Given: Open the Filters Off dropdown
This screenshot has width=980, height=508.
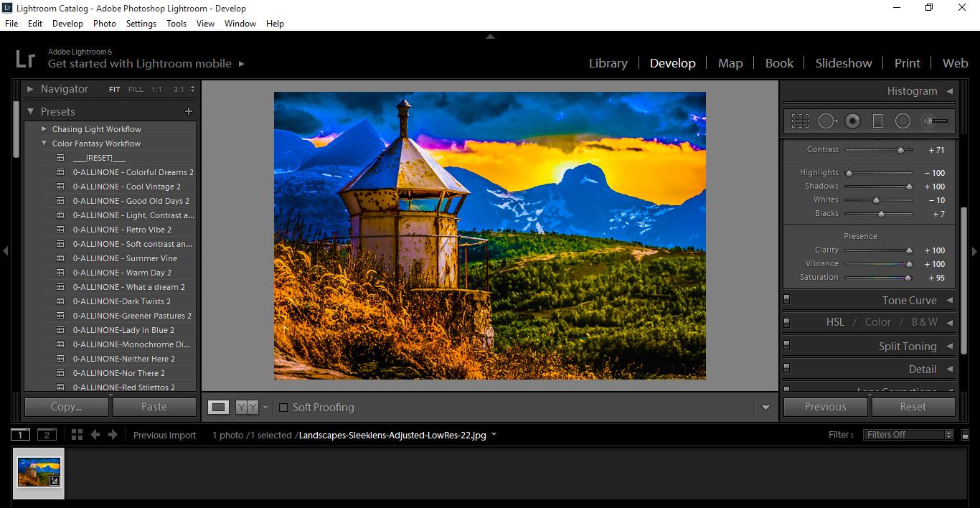Looking at the screenshot, I should pyautogui.click(x=908, y=435).
